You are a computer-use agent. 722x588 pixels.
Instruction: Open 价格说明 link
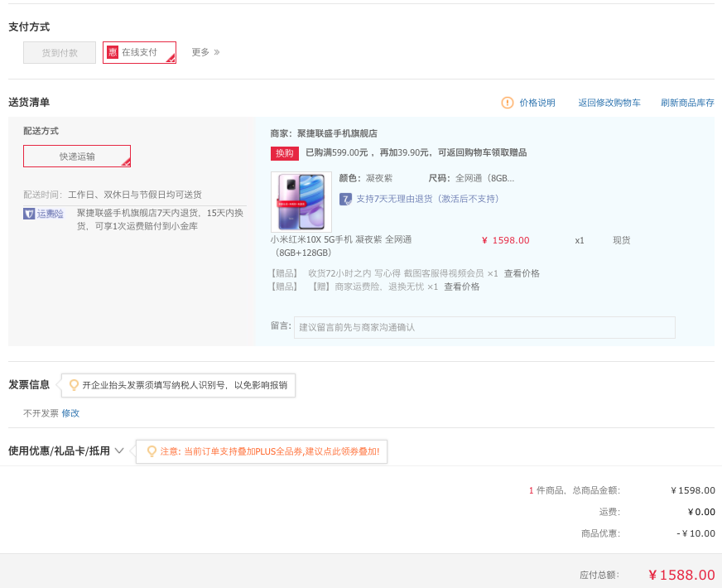pos(537,103)
